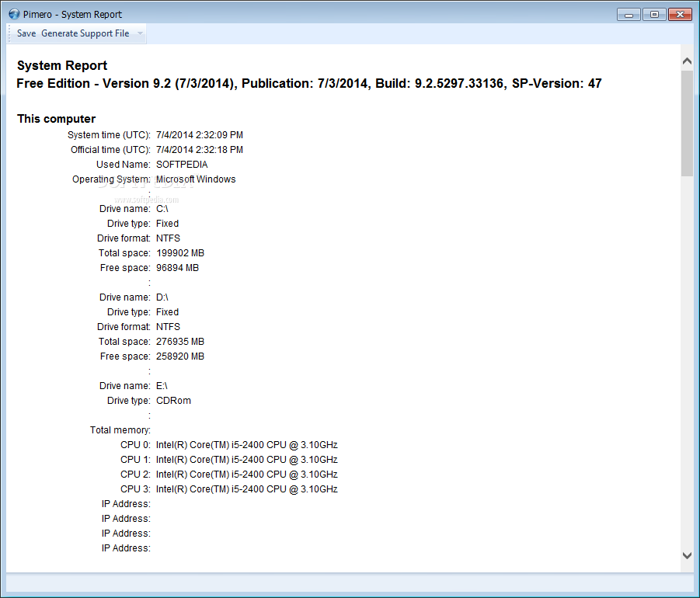The image size is (700, 598).
Task: Maximize the Pimero System Report window
Action: 654,15
